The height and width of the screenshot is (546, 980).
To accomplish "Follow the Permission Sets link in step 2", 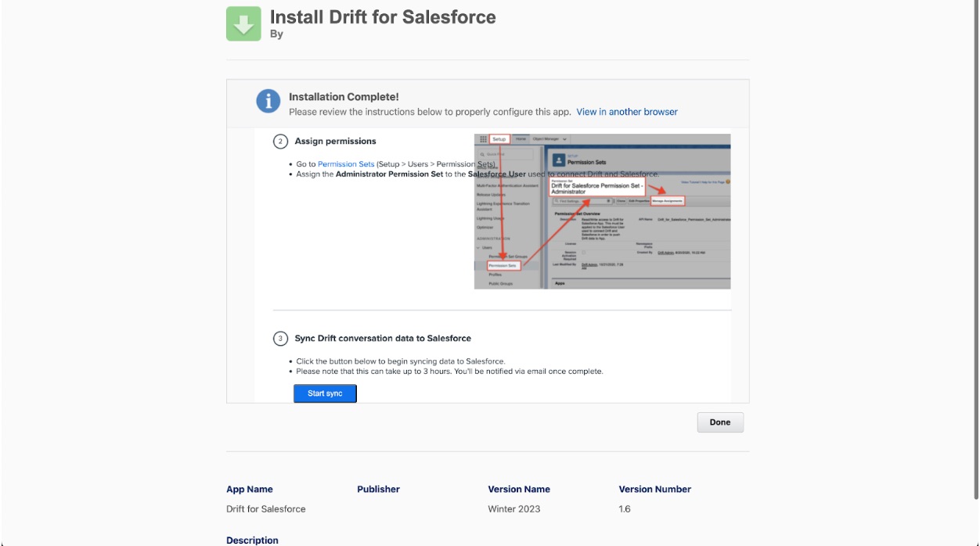I will pos(346,164).
